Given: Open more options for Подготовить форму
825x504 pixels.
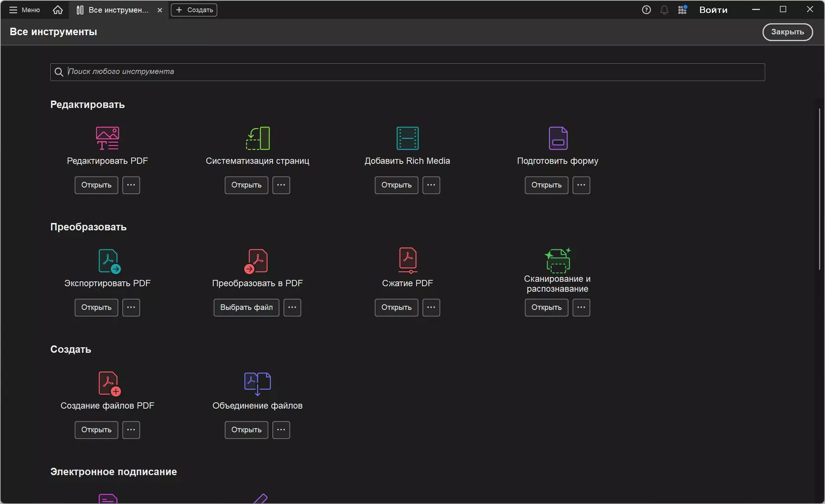Looking at the screenshot, I should click(581, 185).
